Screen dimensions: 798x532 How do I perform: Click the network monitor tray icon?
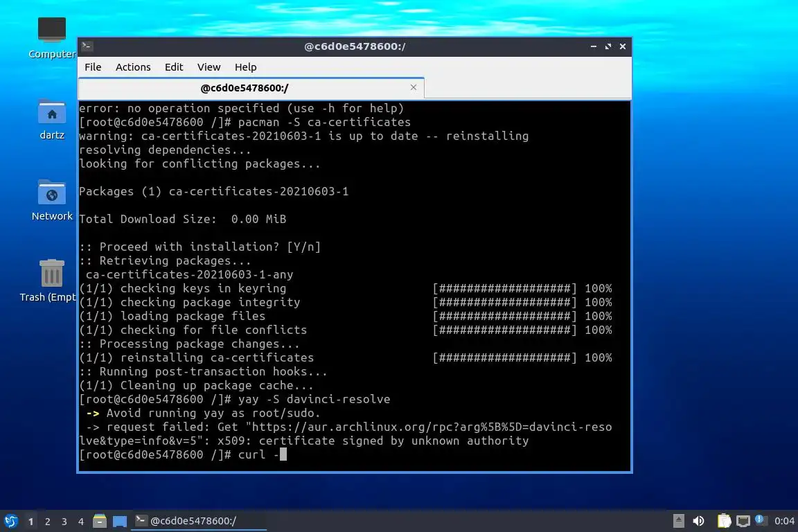(743, 521)
